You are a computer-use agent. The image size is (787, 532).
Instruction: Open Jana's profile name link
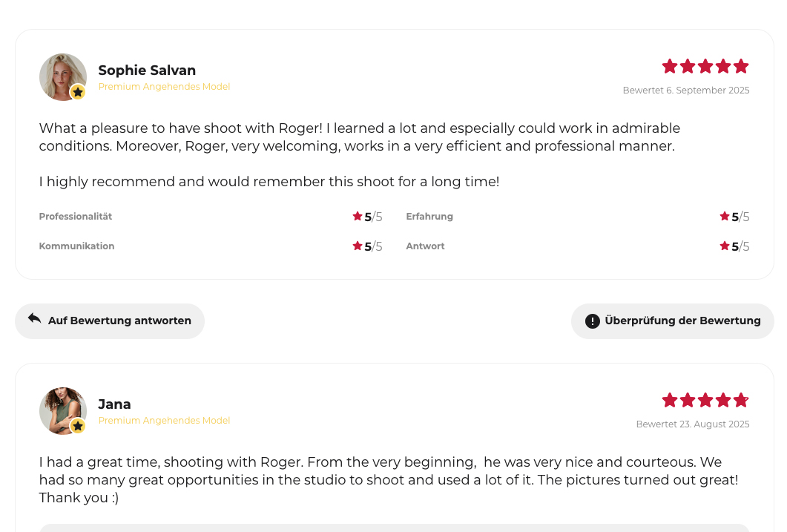[114, 404]
